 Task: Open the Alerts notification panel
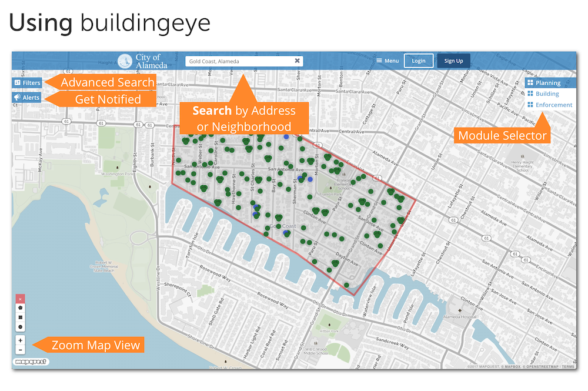pos(26,98)
